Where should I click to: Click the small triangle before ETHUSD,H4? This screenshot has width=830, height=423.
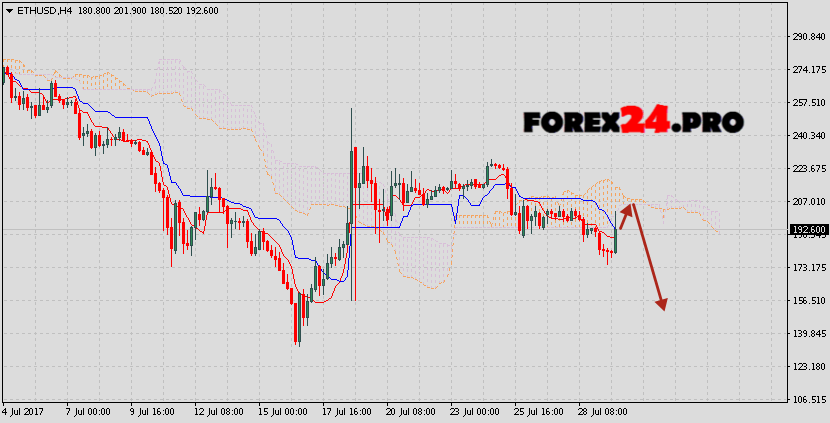tap(7, 10)
